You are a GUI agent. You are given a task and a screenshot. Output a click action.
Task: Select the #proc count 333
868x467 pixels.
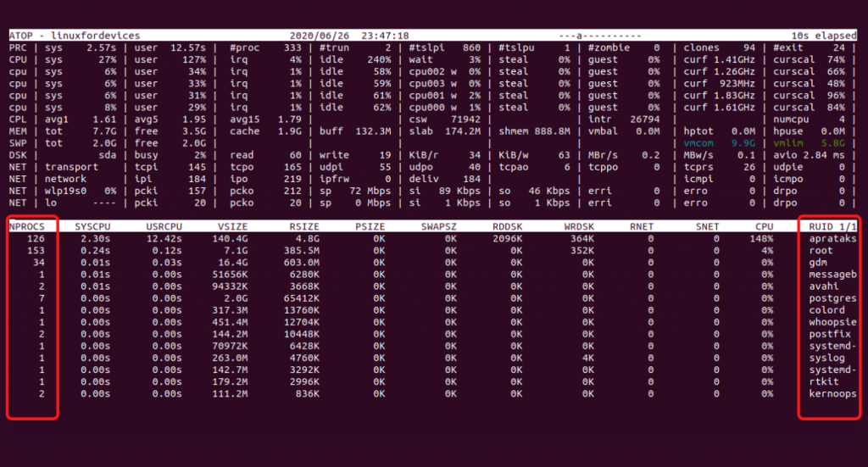[292, 47]
